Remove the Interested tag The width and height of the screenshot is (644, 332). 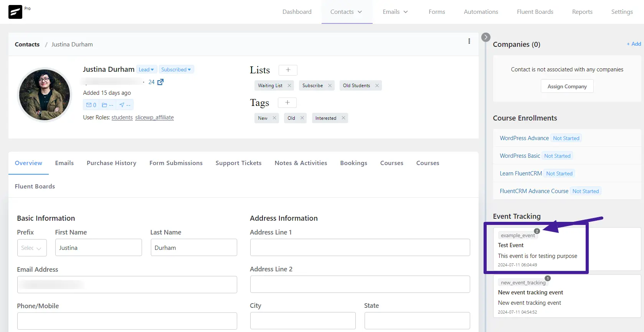343,118
